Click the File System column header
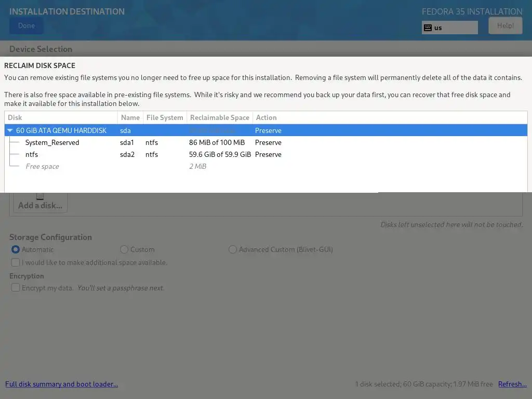This screenshot has height=399, width=532. [x=165, y=117]
